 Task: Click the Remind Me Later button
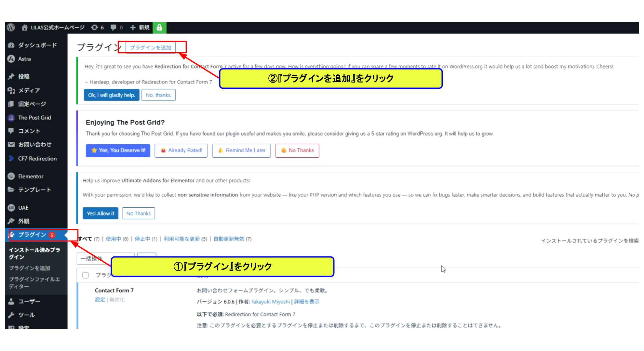coord(242,150)
